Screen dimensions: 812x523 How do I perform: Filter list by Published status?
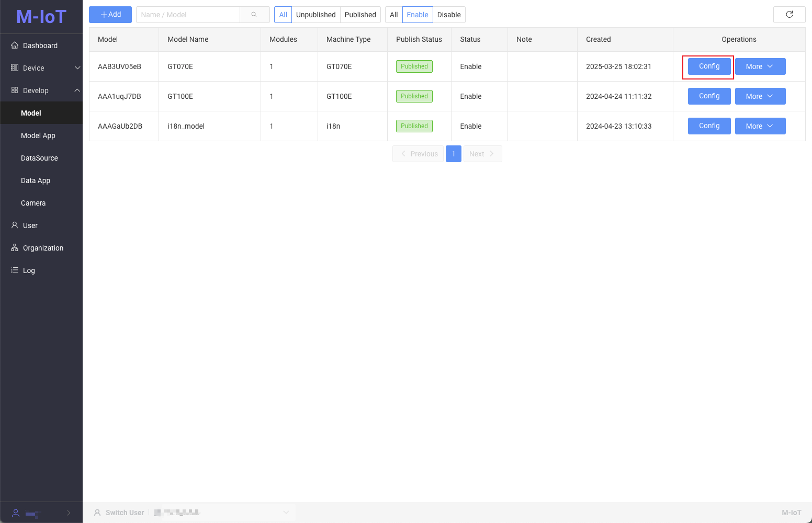pyautogui.click(x=360, y=15)
